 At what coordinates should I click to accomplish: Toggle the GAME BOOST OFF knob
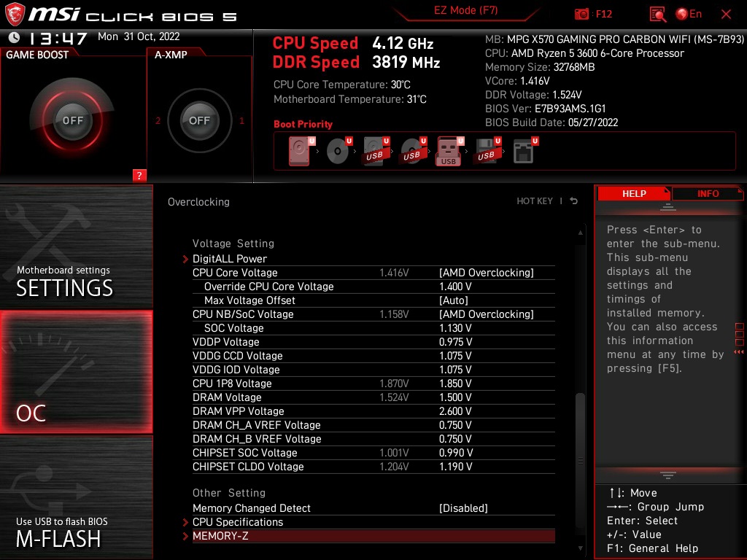(x=72, y=120)
